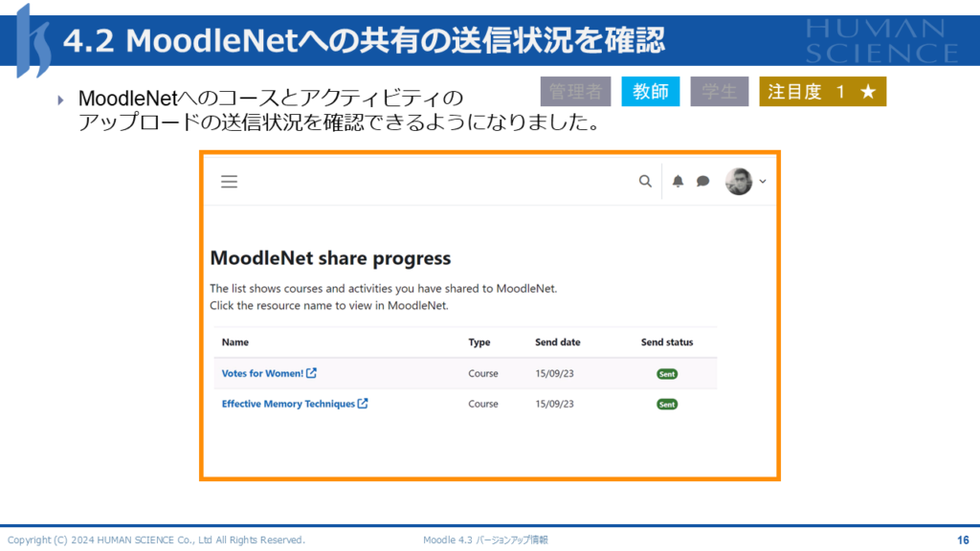Click external-link icon beside Effective Memory Techniques

pos(363,404)
